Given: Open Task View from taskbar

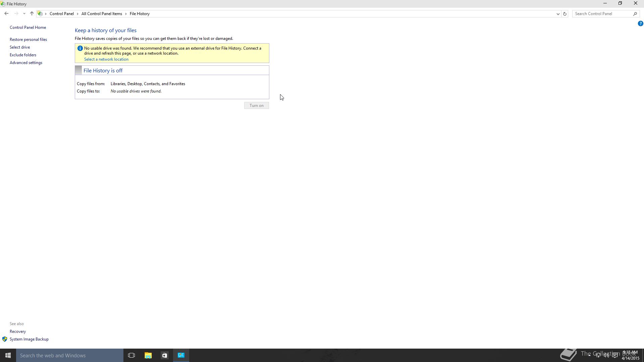Looking at the screenshot, I should pos(131,355).
